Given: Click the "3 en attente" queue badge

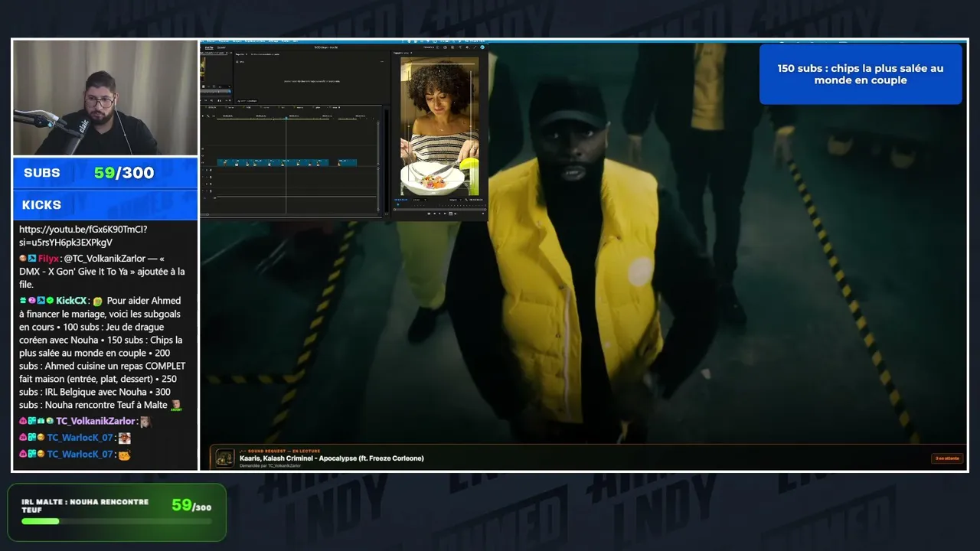Looking at the screenshot, I should [946, 458].
